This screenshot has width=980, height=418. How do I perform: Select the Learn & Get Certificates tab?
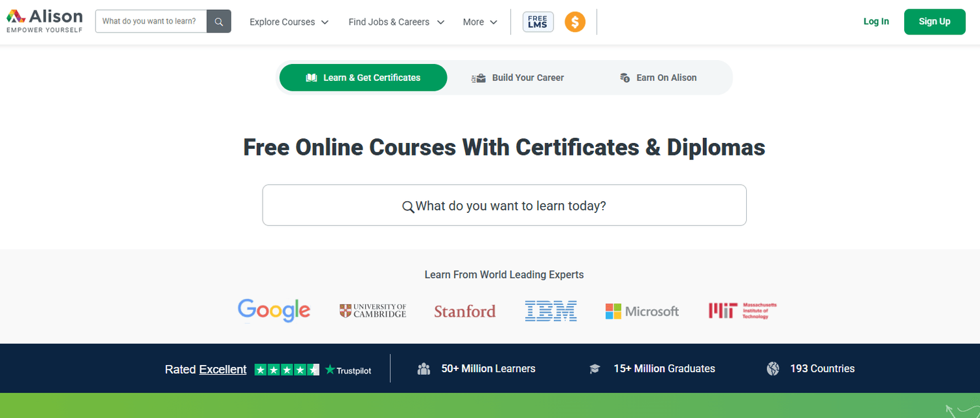pyautogui.click(x=363, y=78)
